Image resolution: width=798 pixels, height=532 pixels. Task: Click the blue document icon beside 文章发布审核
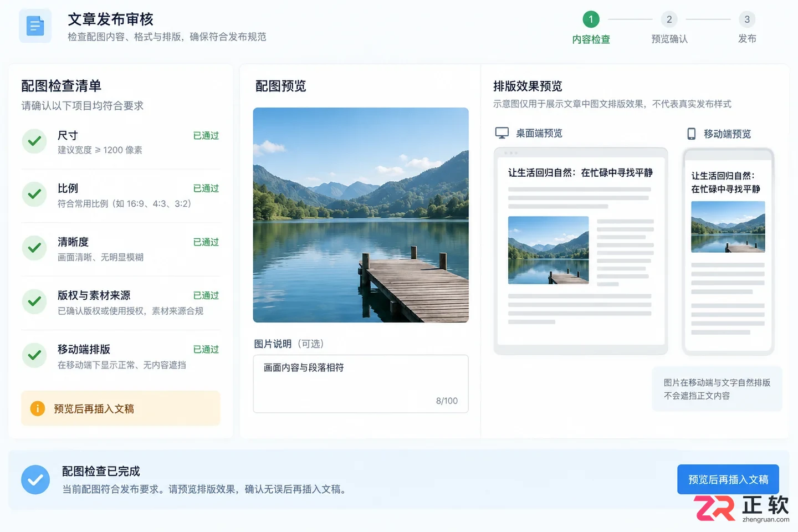point(35,25)
